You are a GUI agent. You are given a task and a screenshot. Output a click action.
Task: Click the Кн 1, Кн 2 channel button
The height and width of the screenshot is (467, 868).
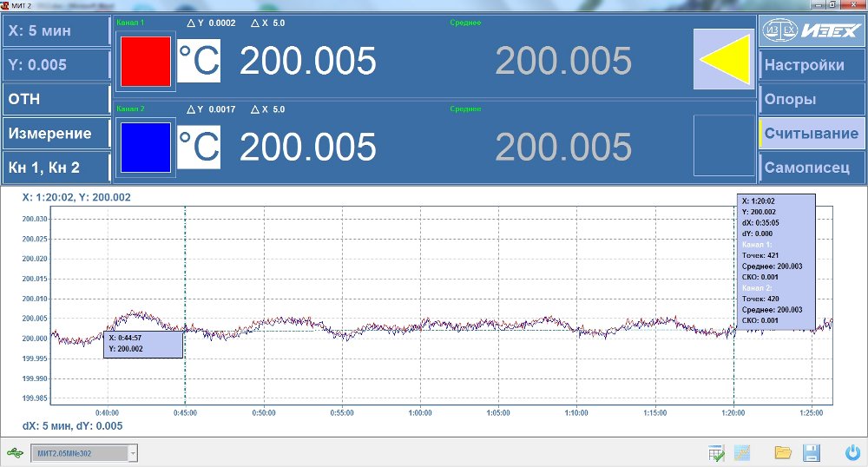point(56,167)
